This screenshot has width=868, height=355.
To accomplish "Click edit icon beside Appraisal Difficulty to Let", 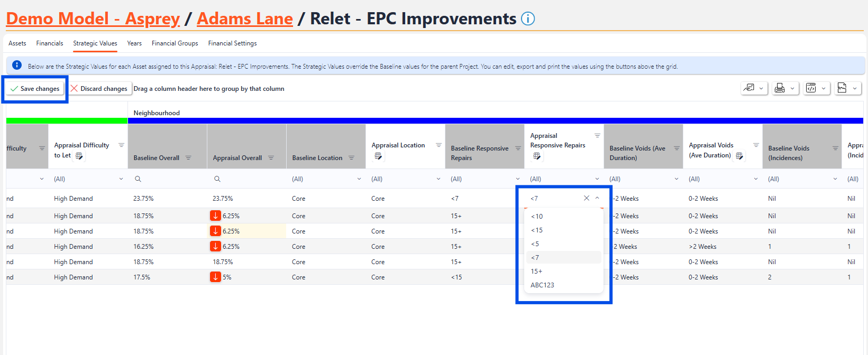I will click(79, 156).
